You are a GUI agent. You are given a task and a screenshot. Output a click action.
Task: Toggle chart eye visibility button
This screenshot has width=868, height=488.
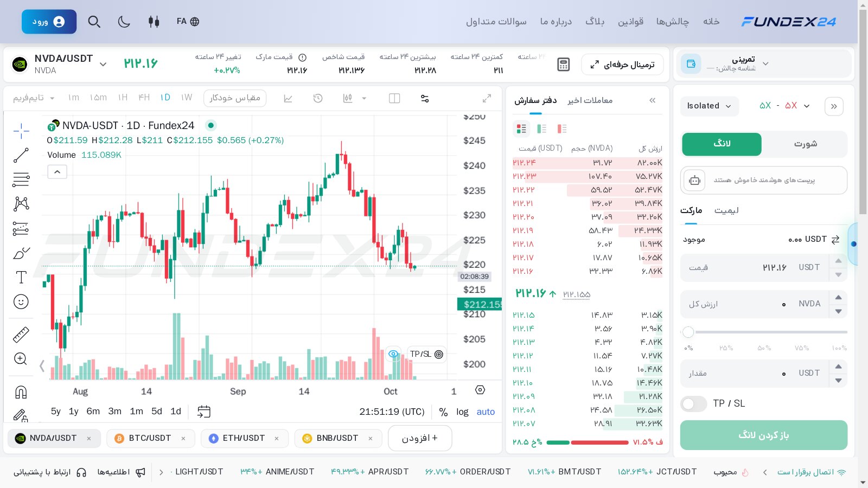tap(393, 354)
